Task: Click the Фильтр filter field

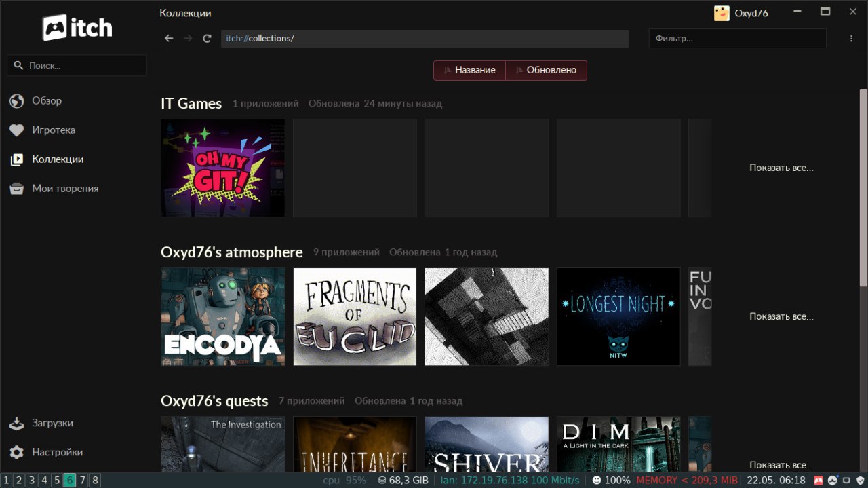Action: click(x=738, y=39)
